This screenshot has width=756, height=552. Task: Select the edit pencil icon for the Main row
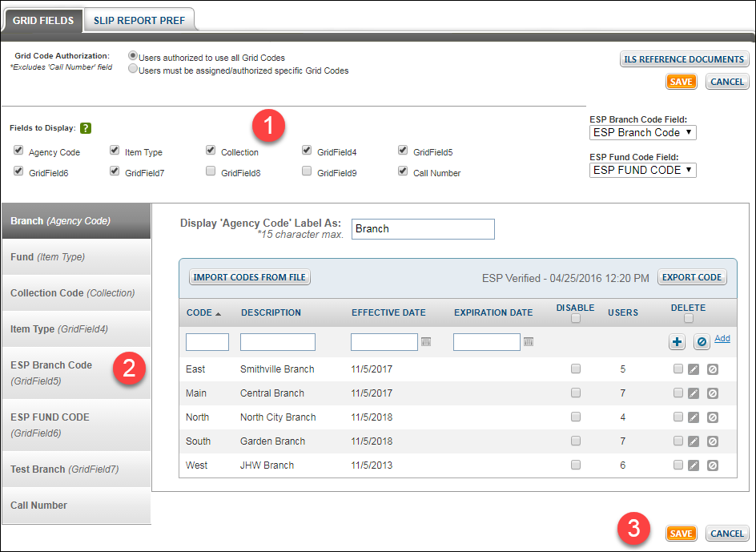click(694, 393)
